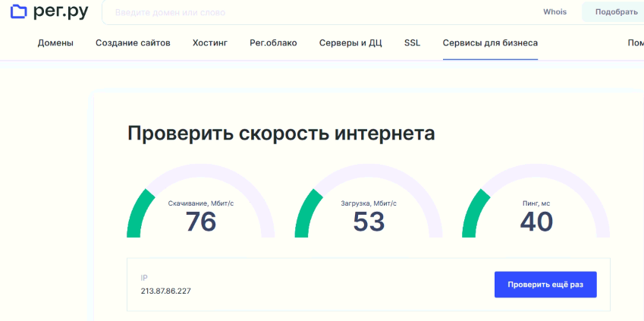The image size is (644, 321).
Task: Click the Пинг gauge value 40
Action: coord(536,222)
